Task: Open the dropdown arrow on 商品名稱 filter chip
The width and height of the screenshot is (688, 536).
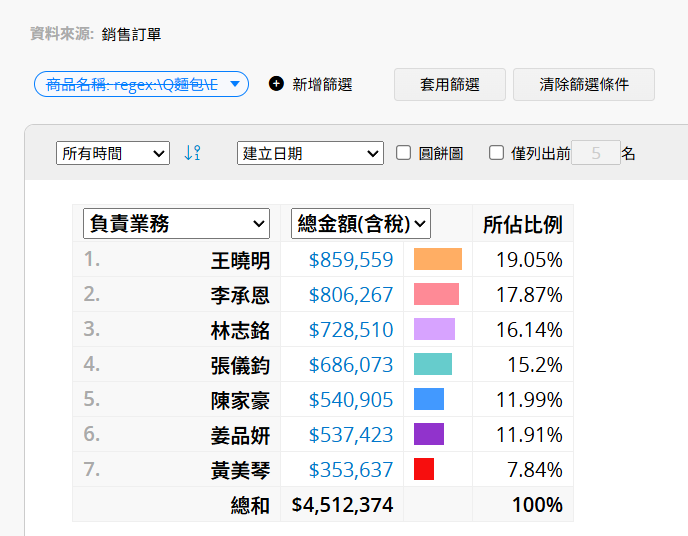Action: (x=235, y=84)
